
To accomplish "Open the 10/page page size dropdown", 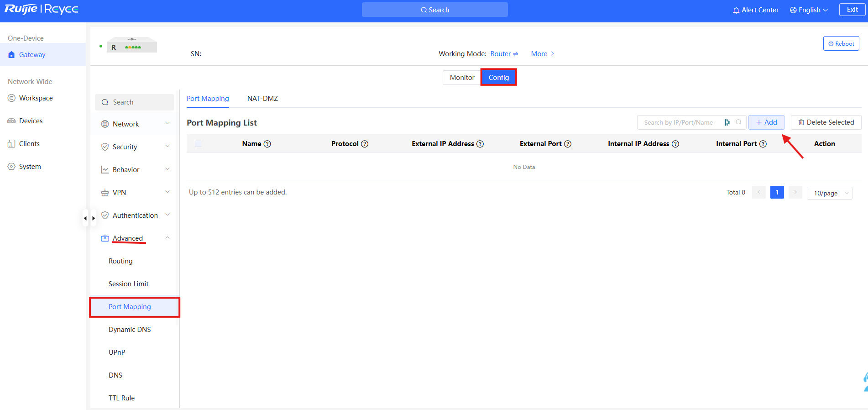I will (x=829, y=193).
